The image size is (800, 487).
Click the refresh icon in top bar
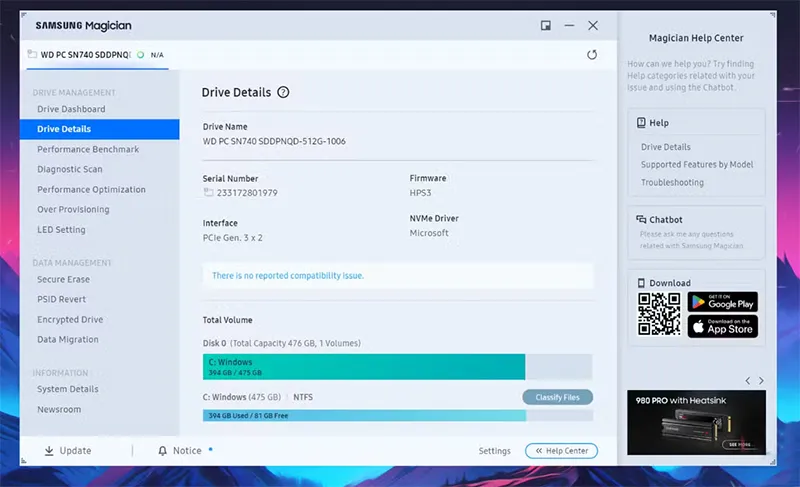592,55
